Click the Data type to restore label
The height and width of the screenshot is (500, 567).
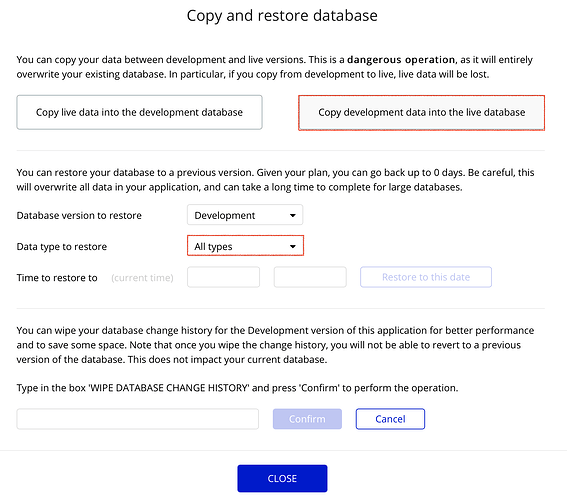[62, 247]
